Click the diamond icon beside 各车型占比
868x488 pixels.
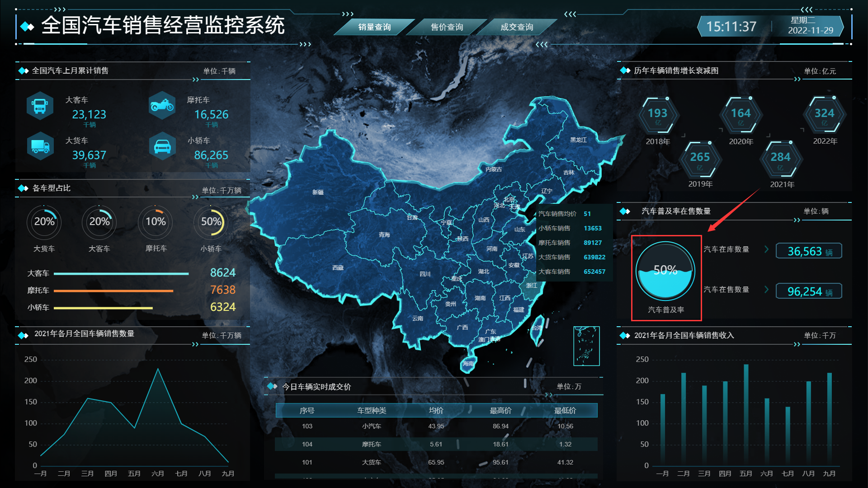(x=24, y=188)
